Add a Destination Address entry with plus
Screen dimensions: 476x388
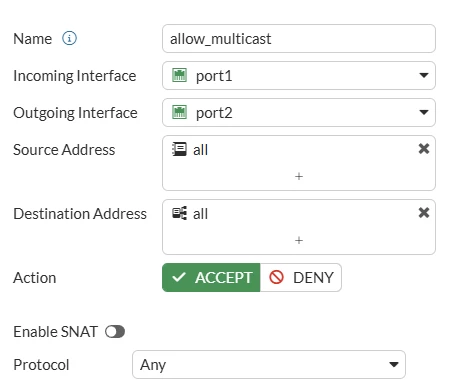coord(299,240)
